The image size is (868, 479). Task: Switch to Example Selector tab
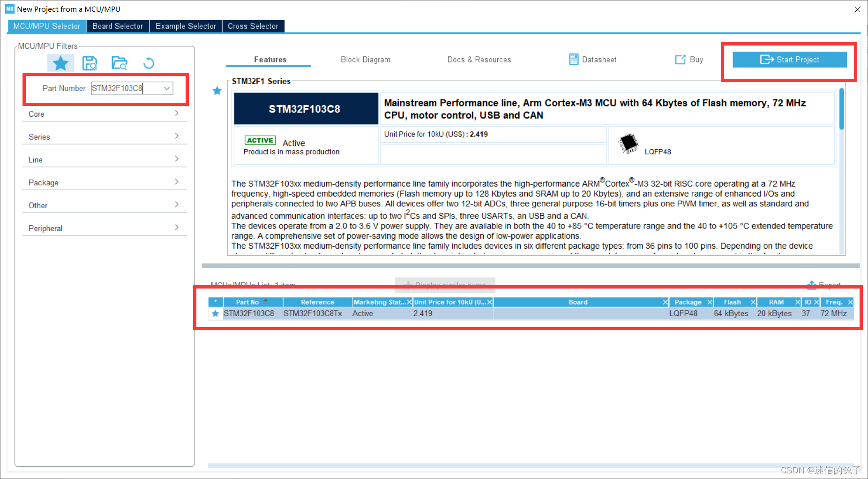tap(186, 26)
